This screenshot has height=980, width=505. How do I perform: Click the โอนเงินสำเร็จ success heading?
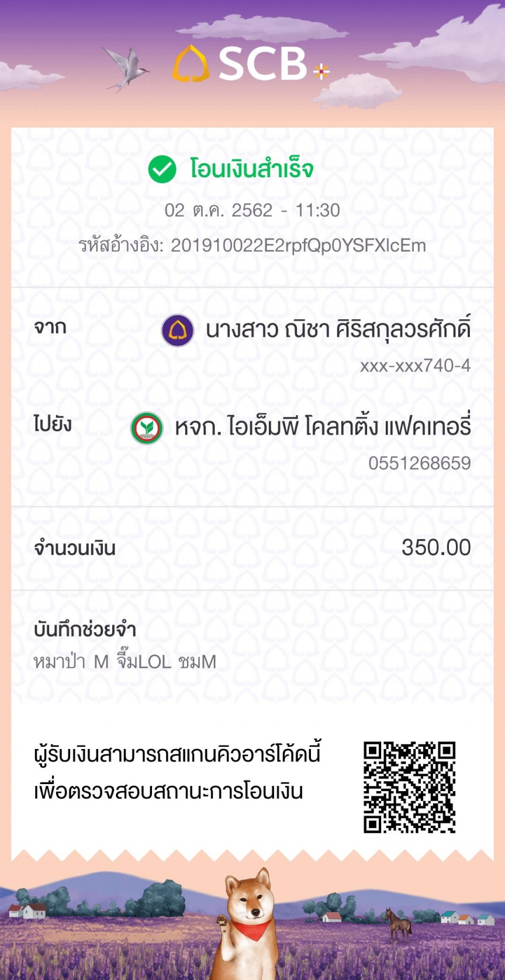[251, 170]
